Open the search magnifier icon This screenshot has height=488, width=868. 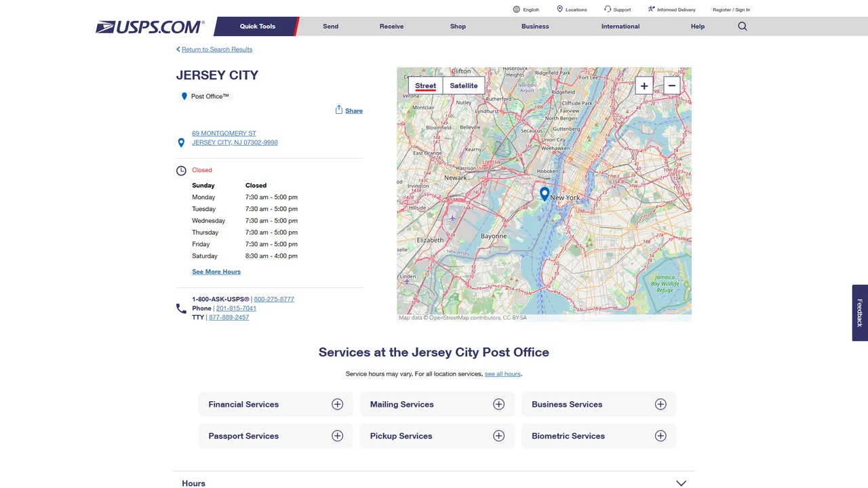pos(743,26)
